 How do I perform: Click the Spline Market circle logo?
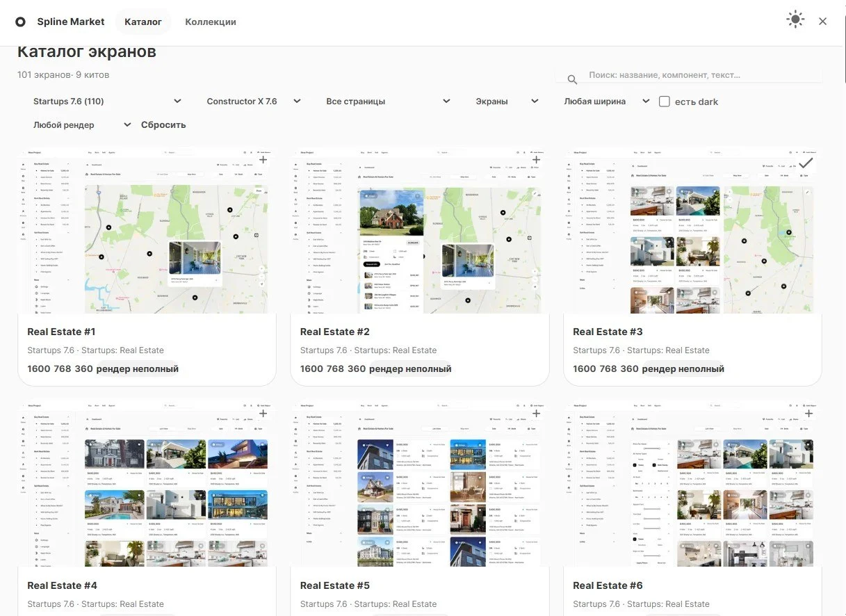(21, 22)
